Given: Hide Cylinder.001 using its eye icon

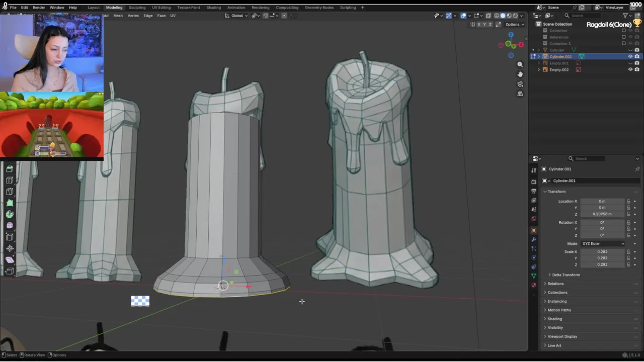Looking at the screenshot, I should point(630,56).
